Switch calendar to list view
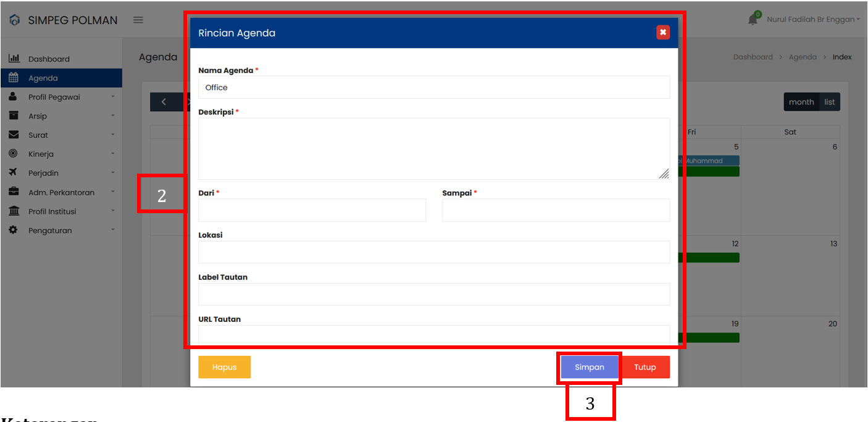The width and height of the screenshot is (868, 422). coord(830,102)
